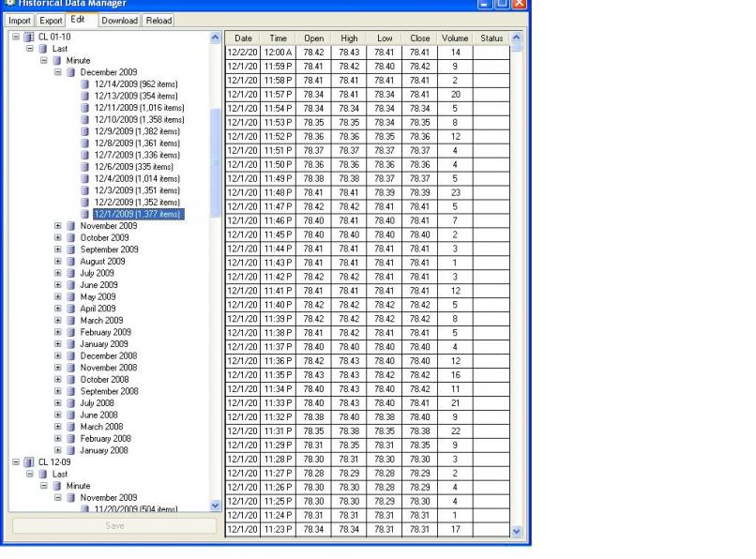Sort by the Volume column header
Image resolution: width=756 pixels, height=559 pixels.
point(455,38)
